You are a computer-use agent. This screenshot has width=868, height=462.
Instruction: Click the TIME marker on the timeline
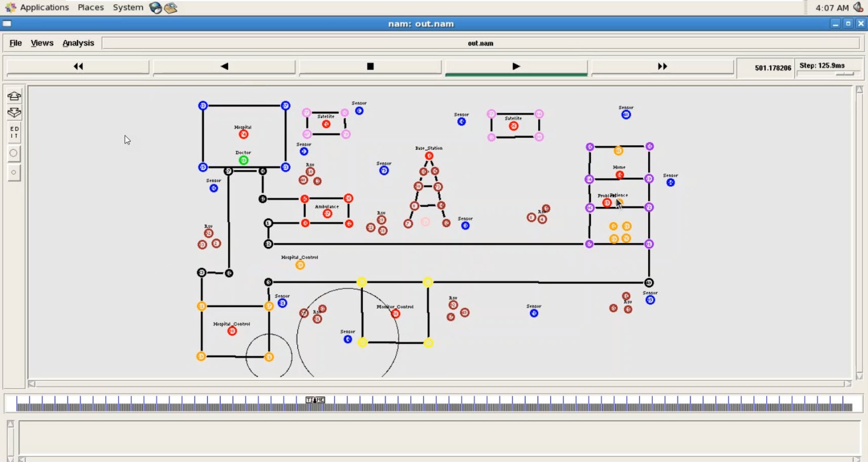click(315, 400)
